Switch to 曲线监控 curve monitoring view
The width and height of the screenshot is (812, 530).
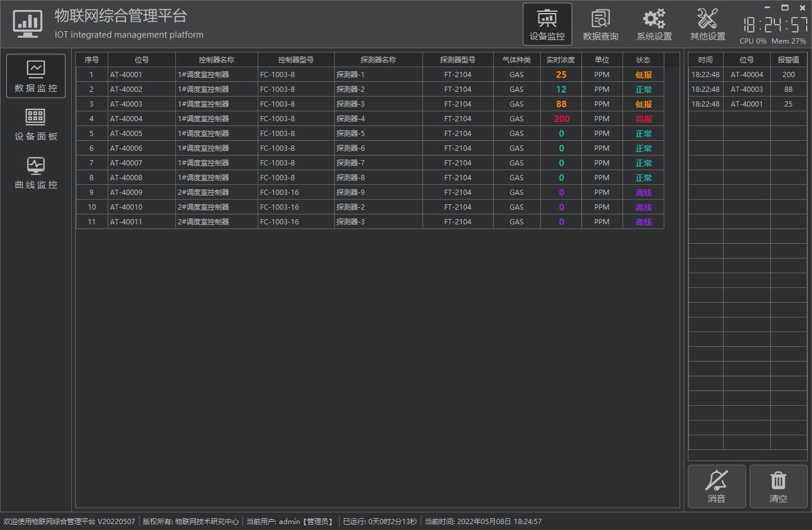[x=36, y=173]
